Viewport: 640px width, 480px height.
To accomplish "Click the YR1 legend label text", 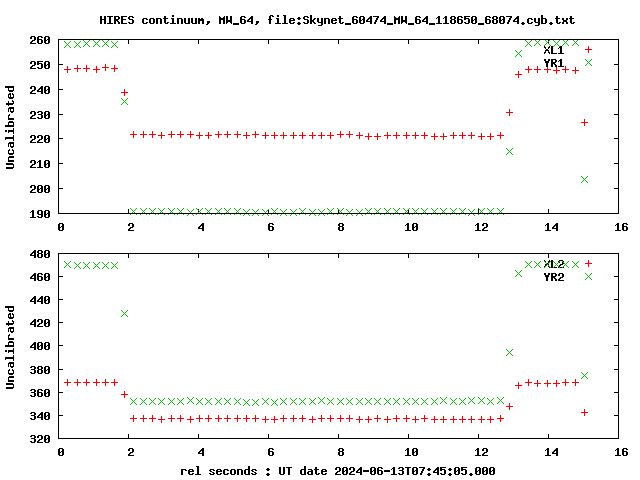I will click(554, 63).
